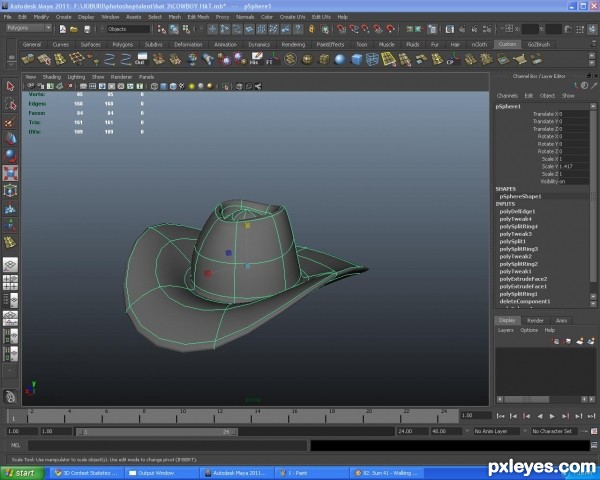Click the polySplitRing4 input node

[x=518, y=227]
